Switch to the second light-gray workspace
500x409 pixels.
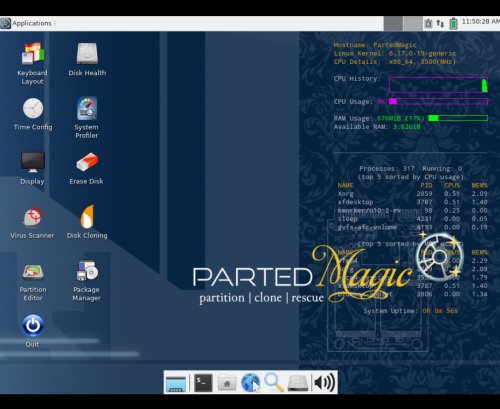[x=413, y=24]
